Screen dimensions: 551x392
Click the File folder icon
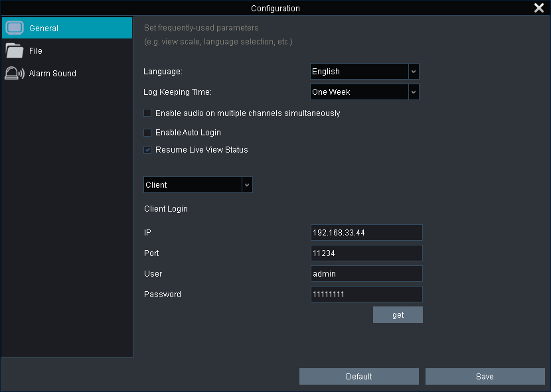click(x=15, y=51)
